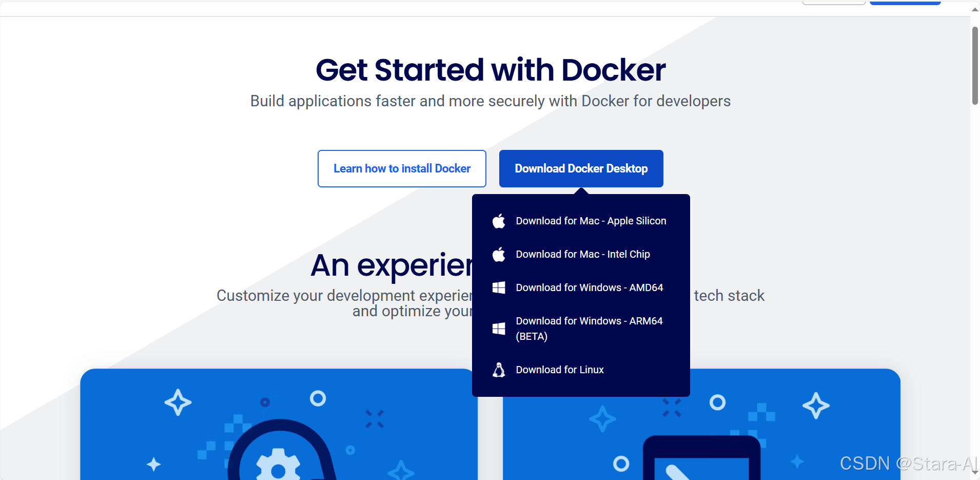This screenshot has height=480, width=980.
Task: Click the Windows logo beside AMD64 download
Action: point(499,287)
